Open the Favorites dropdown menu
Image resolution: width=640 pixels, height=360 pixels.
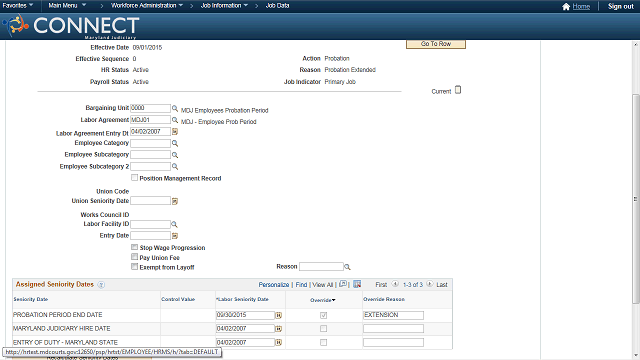click(x=18, y=6)
